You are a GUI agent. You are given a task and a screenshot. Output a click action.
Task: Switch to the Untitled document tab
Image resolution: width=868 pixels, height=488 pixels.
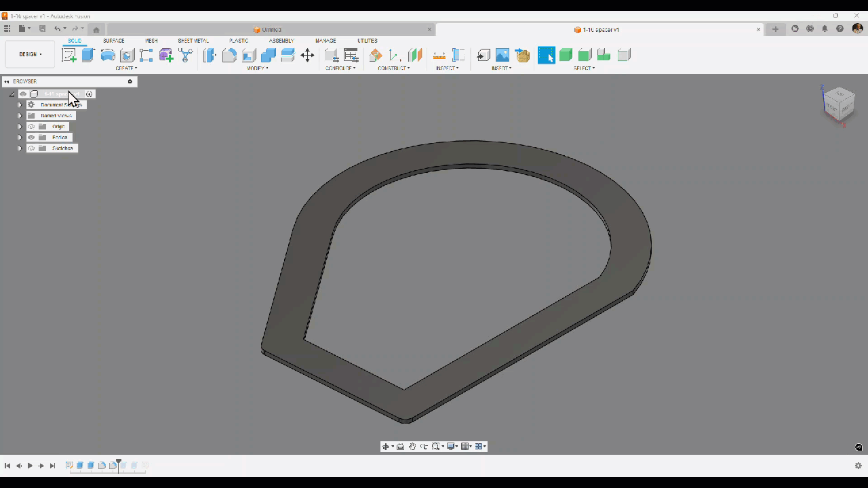[271, 30]
